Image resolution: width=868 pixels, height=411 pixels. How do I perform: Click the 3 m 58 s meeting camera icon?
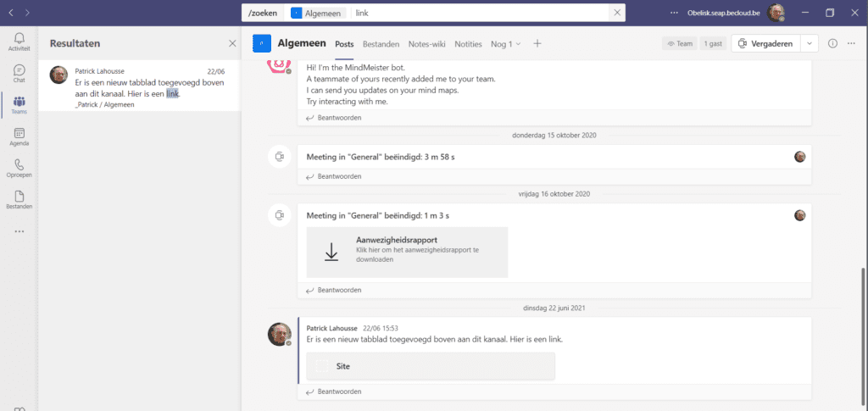280,157
